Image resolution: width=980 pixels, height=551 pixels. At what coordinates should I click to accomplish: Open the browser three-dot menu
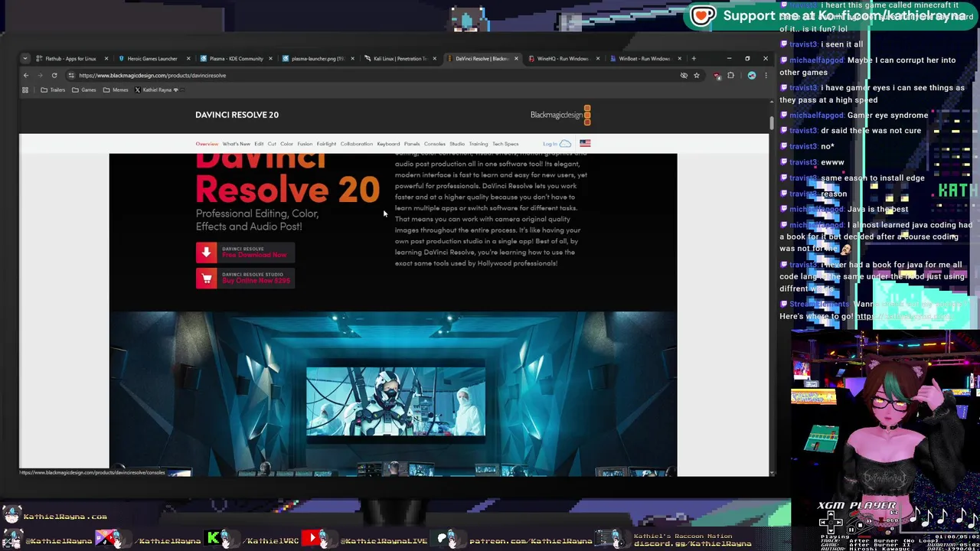[765, 75]
